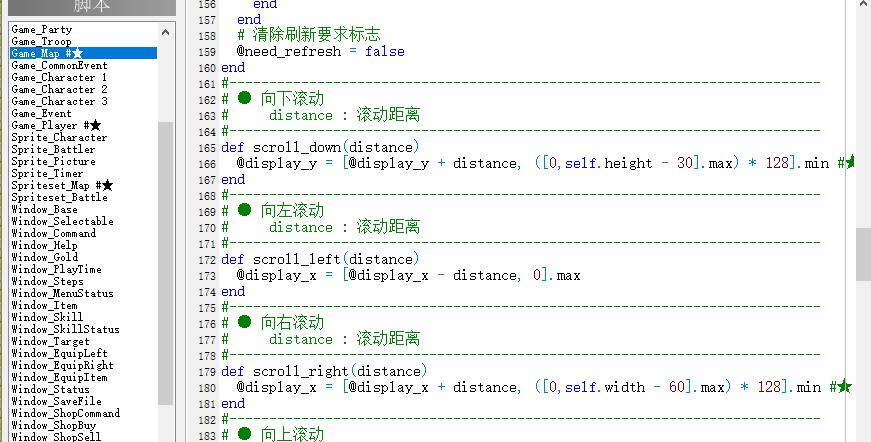Open Game_Character 3 script

59,102
